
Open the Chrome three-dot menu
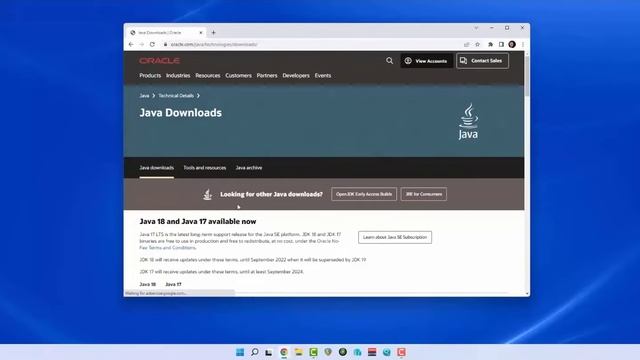pos(523,44)
